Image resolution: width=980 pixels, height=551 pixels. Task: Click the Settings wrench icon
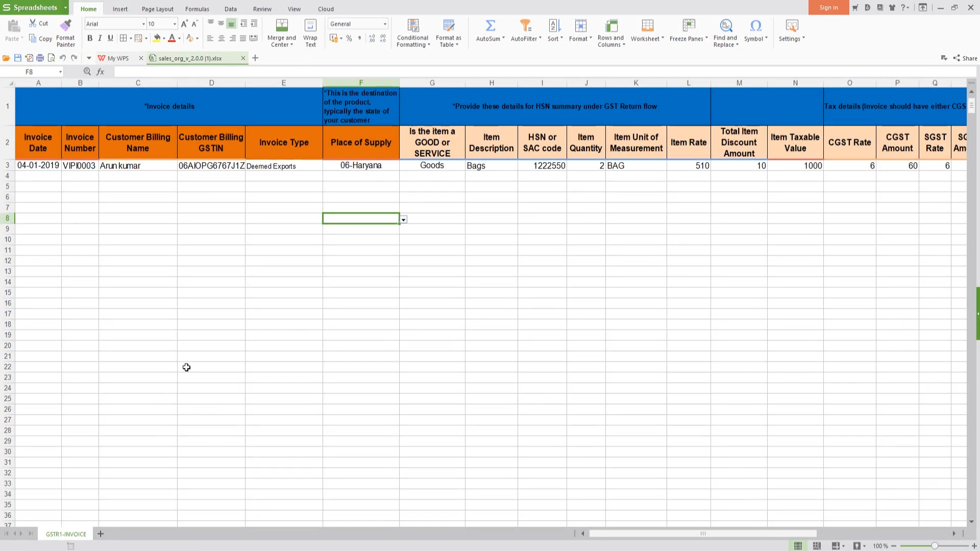792,26
